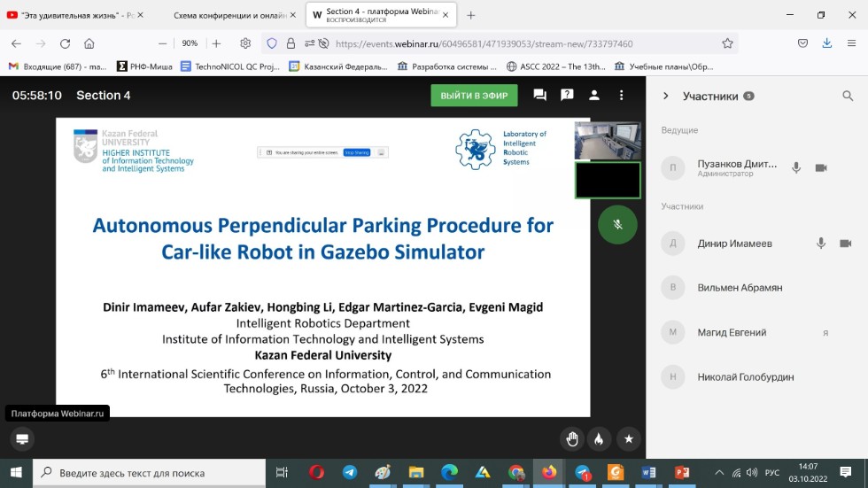Select the presenter room video thumbnail
Viewport: 868px width, 488px height.
click(x=608, y=140)
